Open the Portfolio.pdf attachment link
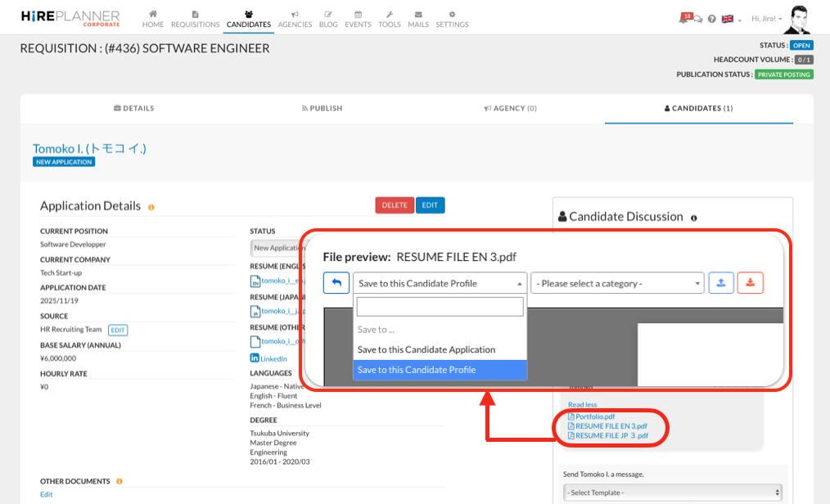This screenshot has width=830, height=504. pos(594,416)
